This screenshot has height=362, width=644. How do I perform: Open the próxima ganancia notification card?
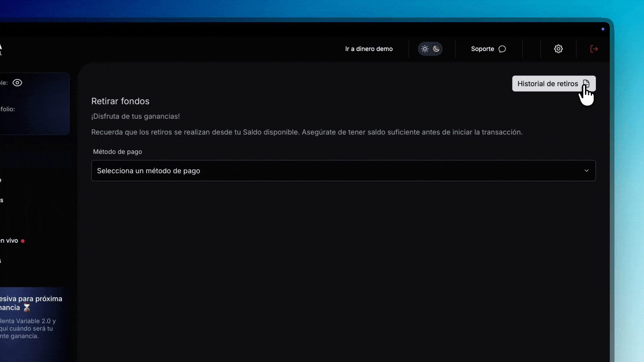pos(30,317)
